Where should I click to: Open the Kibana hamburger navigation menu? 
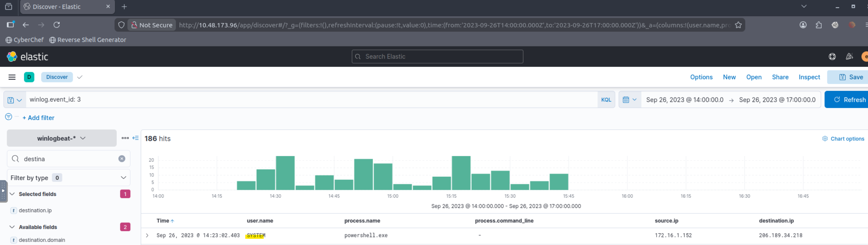pyautogui.click(x=12, y=77)
